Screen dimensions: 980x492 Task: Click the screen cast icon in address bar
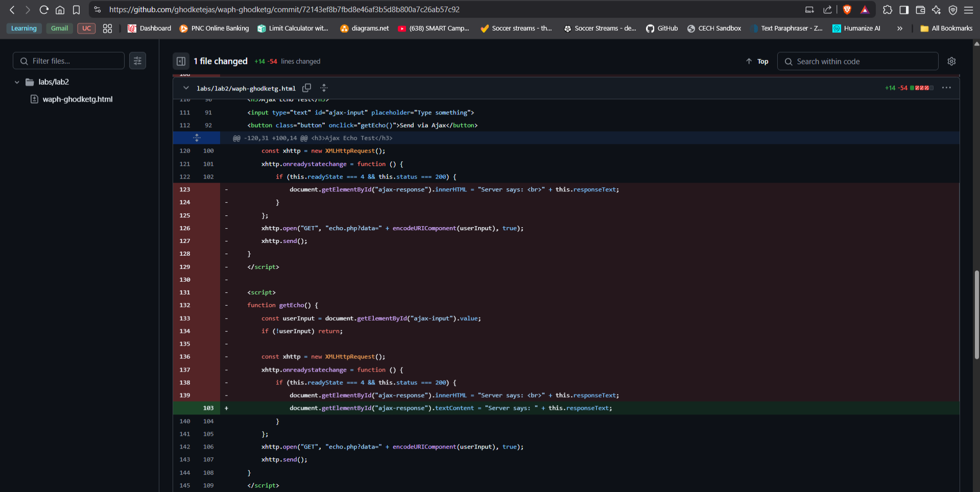click(809, 10)
